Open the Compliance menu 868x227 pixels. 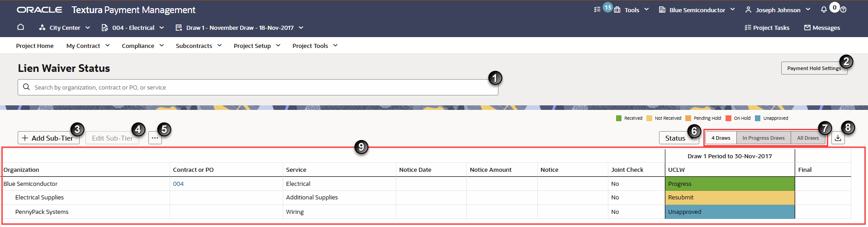coord(142,46)
